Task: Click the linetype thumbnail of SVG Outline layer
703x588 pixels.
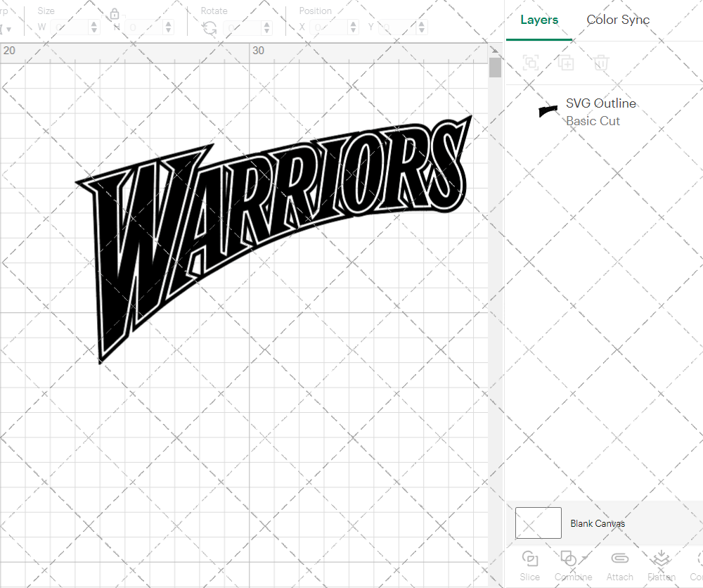Action: coord(548,111)
